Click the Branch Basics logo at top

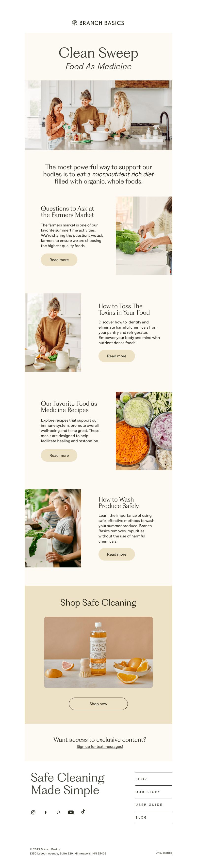coord(98,23)
